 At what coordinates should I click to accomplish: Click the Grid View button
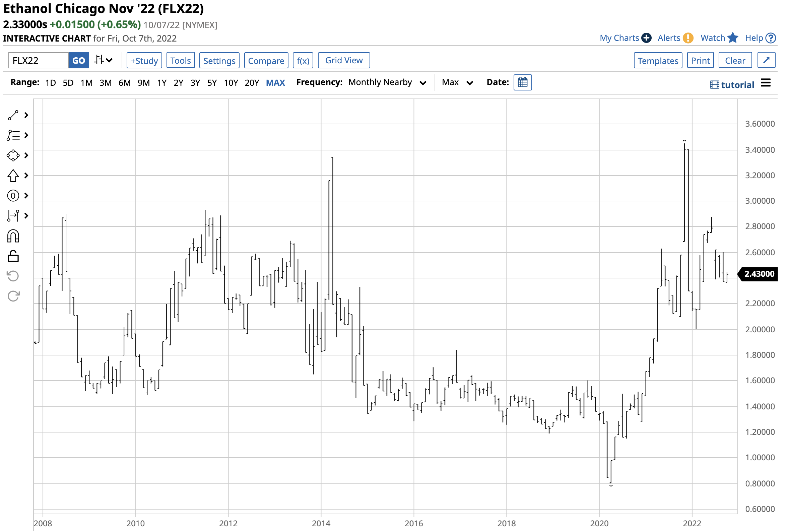344,61
